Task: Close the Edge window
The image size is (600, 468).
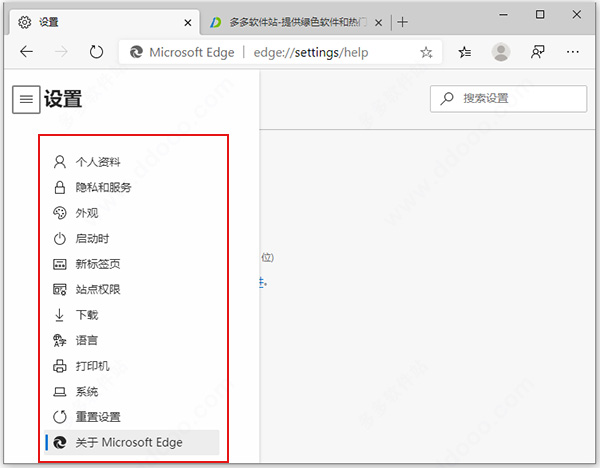Action: [x=577, y=15]
